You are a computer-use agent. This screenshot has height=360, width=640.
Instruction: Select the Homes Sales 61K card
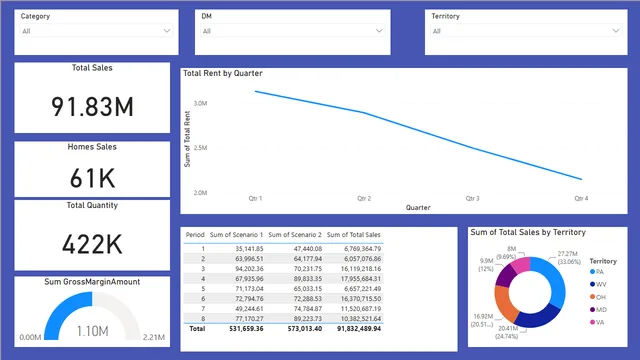click(x=92, y=169)
